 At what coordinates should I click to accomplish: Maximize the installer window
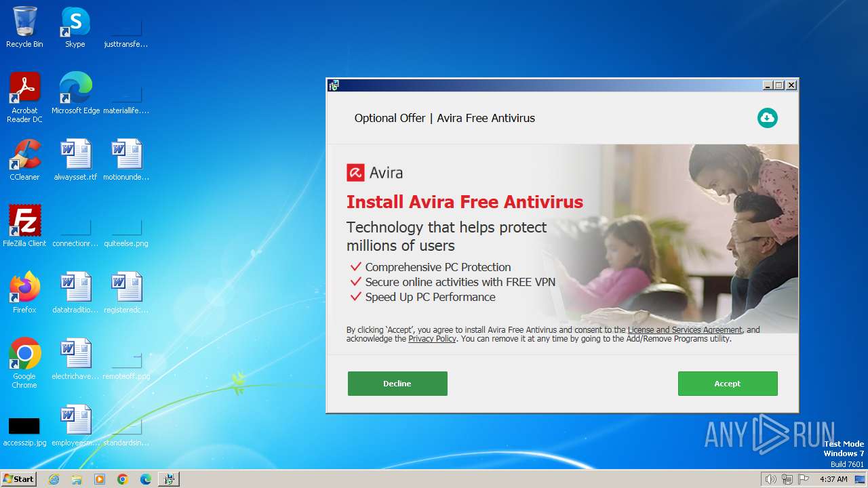coord(779,85)
